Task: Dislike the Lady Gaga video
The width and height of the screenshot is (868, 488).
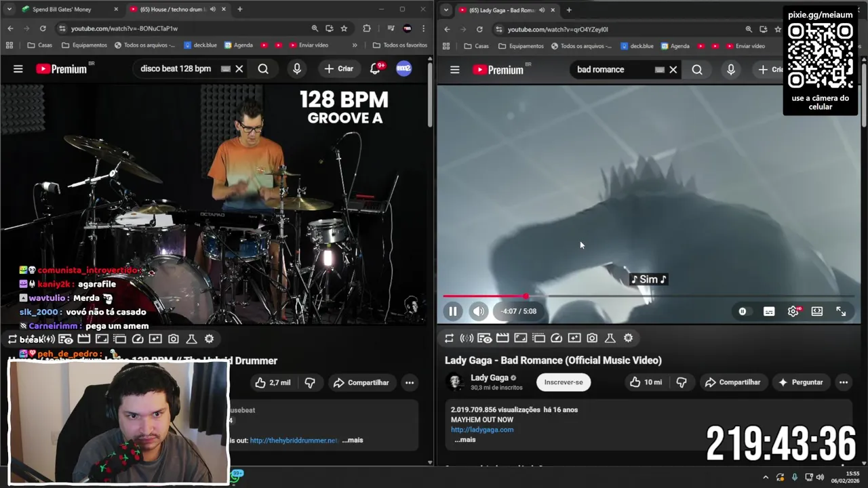Action: 682,382
